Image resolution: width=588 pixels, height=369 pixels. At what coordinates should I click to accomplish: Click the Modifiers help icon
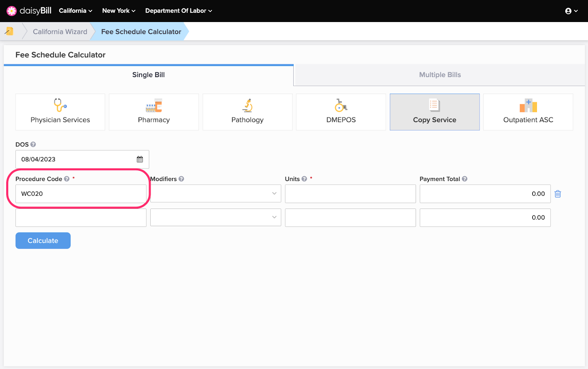tap(181, 179)
